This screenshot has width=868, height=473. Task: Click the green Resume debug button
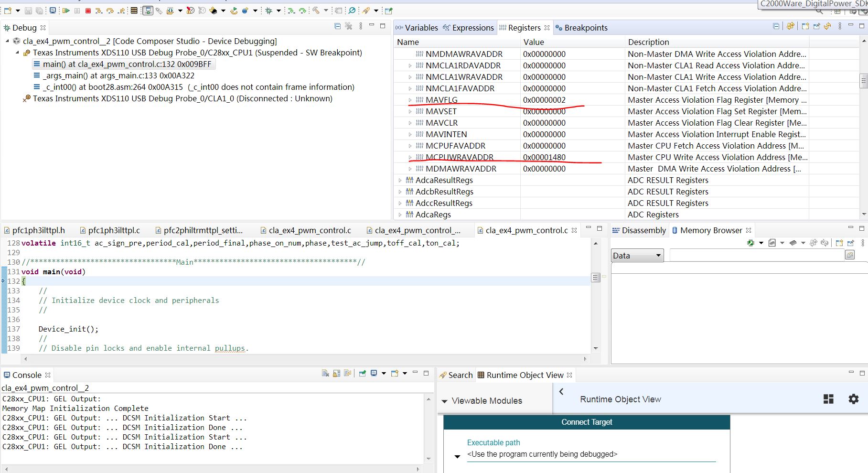point(66,11)
